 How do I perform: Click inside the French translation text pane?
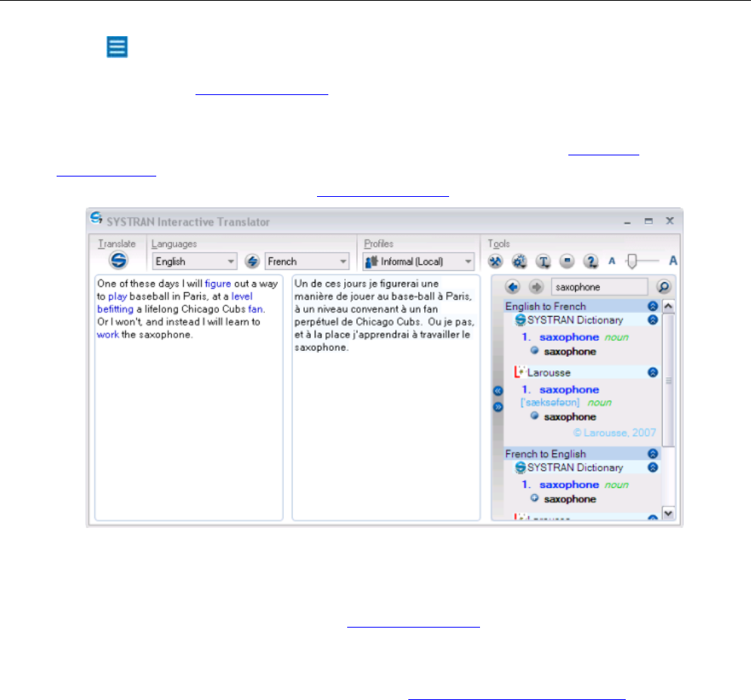(x=386, y=398)
